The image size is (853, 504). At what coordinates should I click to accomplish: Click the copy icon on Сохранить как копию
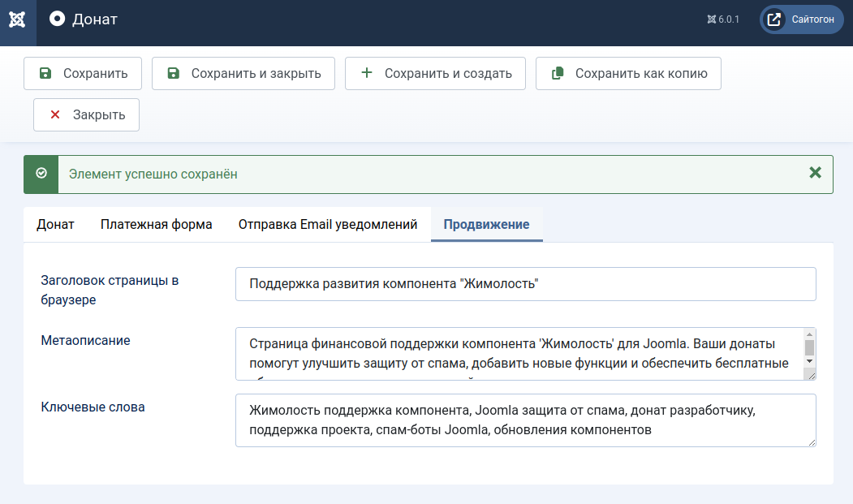click(558, 73)
